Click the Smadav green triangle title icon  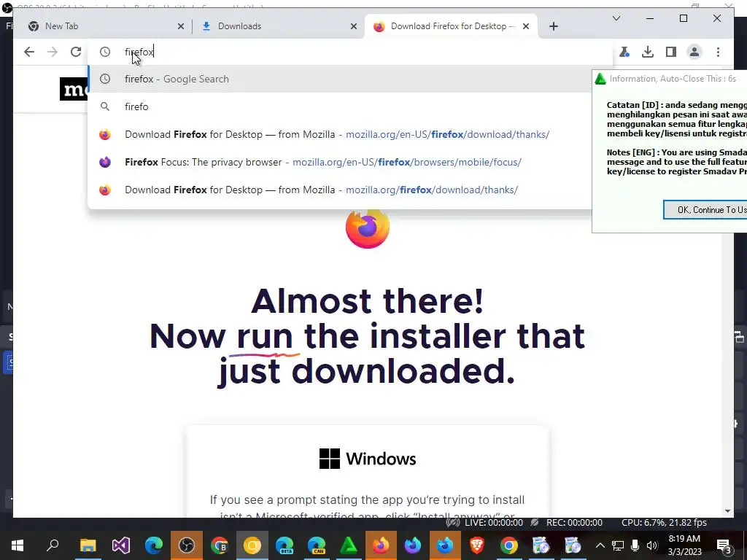click(x=600, y=79)
